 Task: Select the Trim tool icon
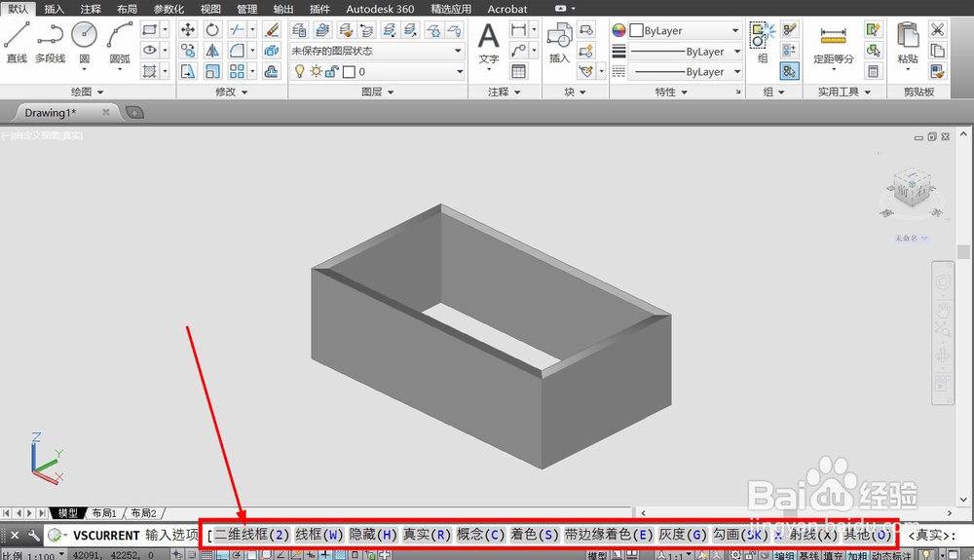click(x=237, y=29)
